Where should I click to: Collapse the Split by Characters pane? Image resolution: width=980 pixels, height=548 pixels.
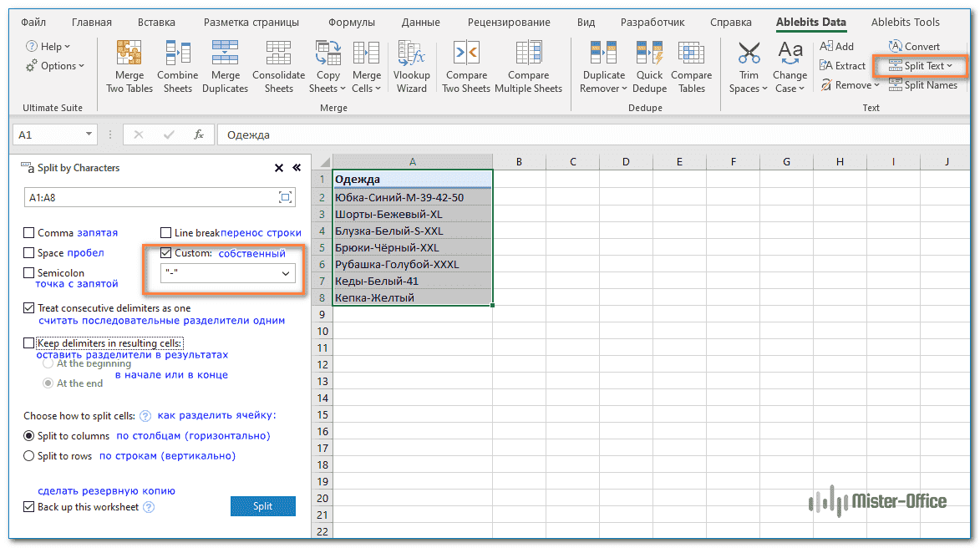(296, 168)
